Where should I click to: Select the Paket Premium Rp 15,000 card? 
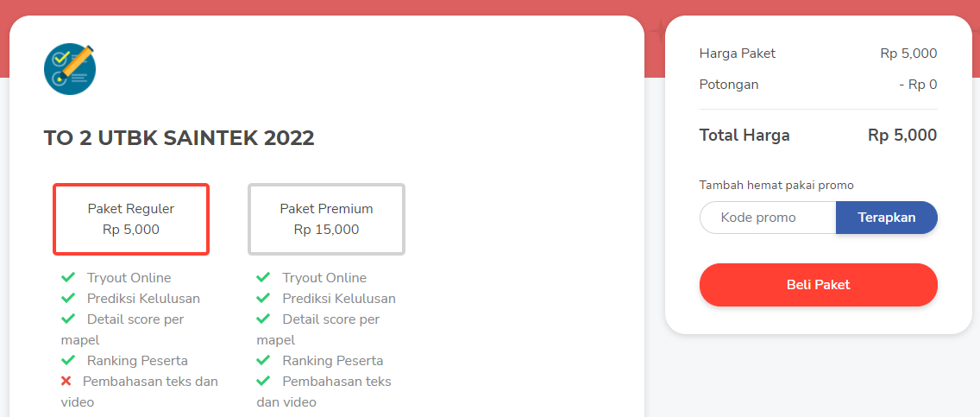coord(326,219)
